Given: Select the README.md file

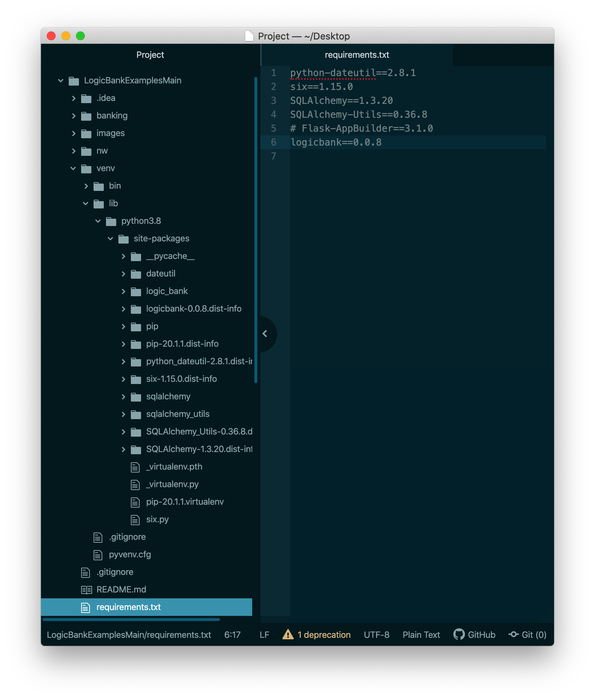Looking at the screenshot, I should coord(121,590).
